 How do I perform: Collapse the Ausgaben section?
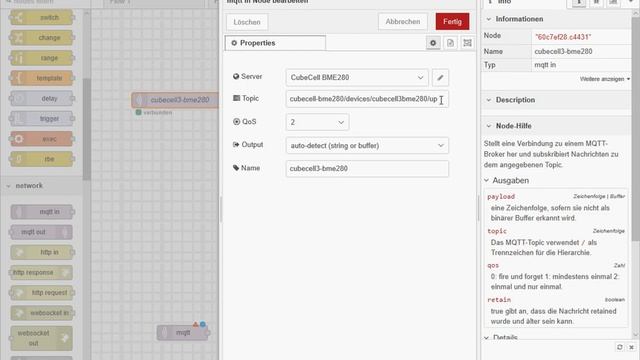(507, 180)
